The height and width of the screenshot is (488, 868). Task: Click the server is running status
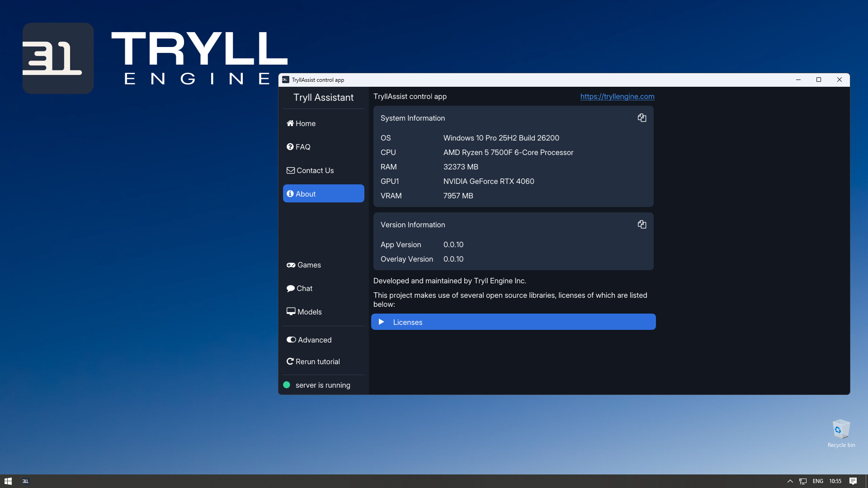click(x=322, y=385)
